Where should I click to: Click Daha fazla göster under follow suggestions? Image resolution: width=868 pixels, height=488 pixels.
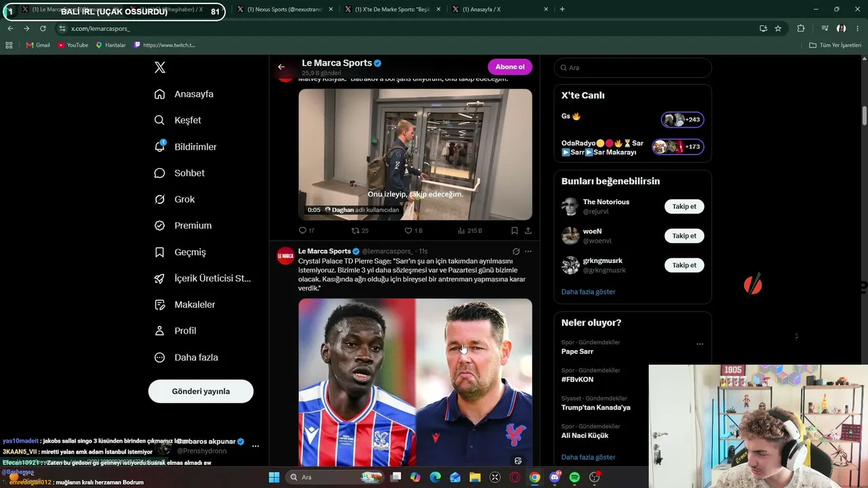589,292
